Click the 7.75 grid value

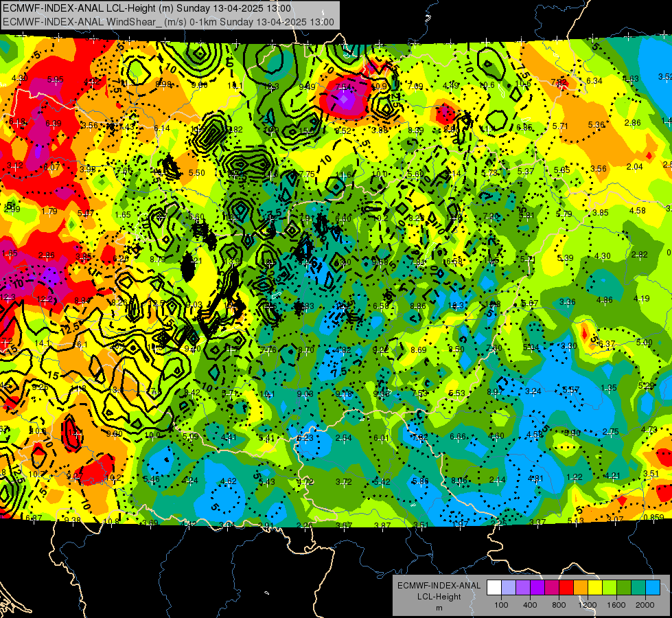(x=307, y=174)
